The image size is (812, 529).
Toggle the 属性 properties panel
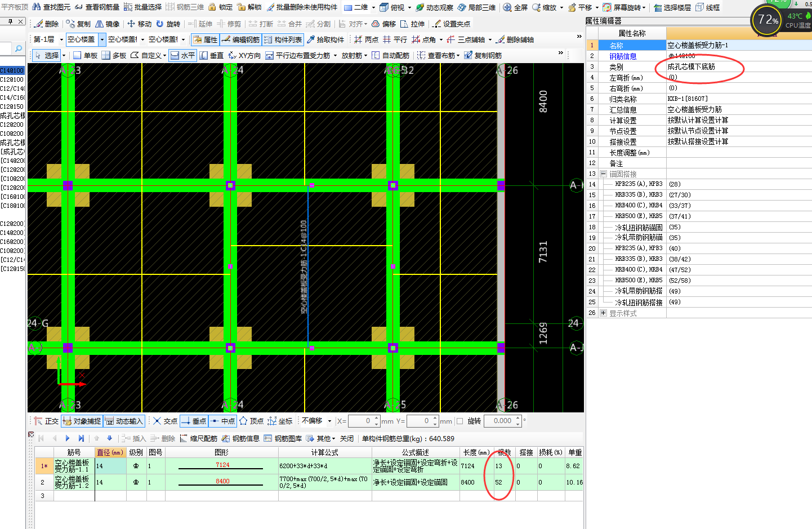[x=205, y=39]
